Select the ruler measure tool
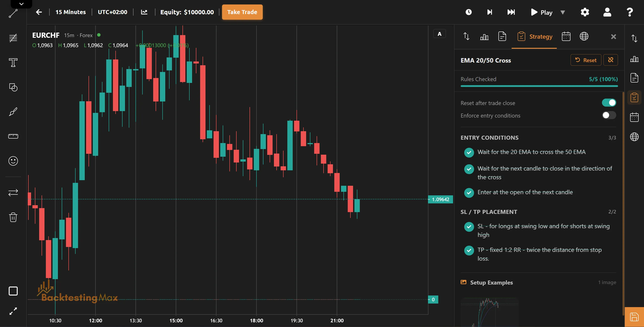The image size is (644, 327). point(13,136)
